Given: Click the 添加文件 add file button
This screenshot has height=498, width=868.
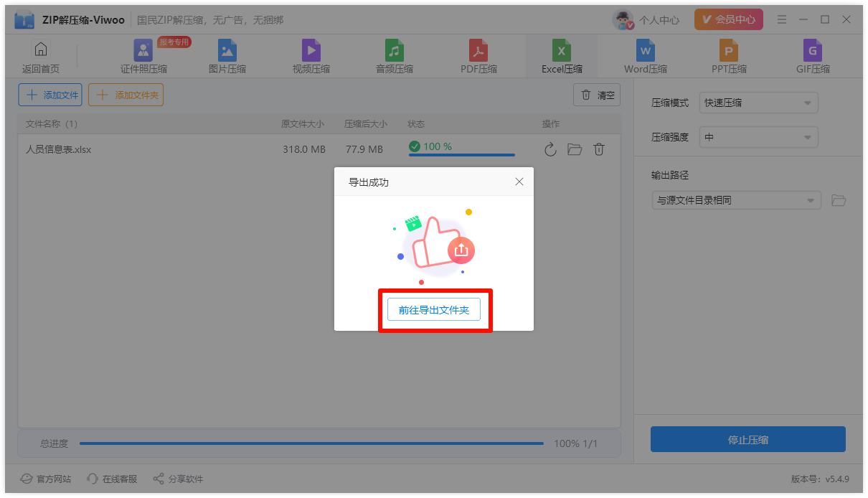Looking at the screenshot, I should tap(50, 95).
